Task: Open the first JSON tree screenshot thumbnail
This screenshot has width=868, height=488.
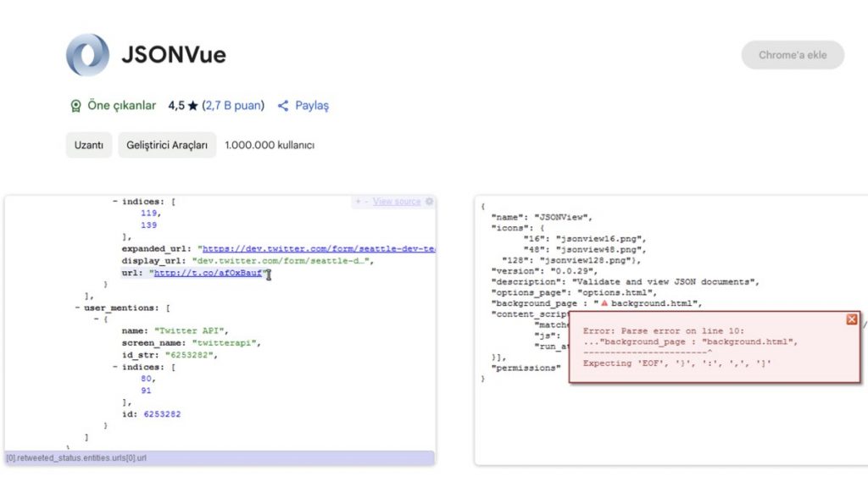Action: tap(220, 330)
